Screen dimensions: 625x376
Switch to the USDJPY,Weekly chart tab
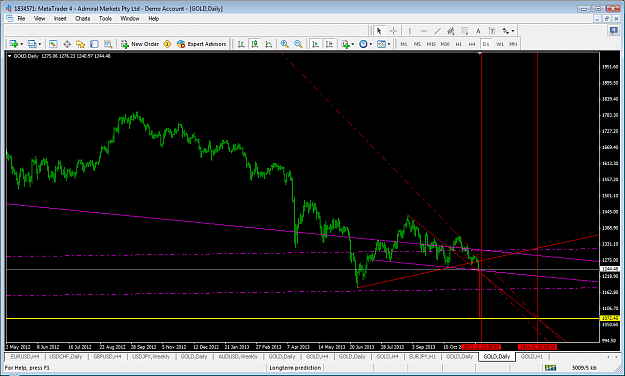click(x=151, y=356)
